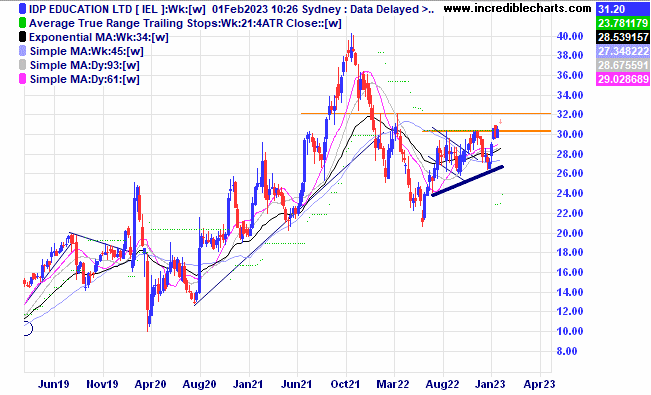Click the 12.00 price axis label
This screenshot has height=395, width=651.
(570, 311)
